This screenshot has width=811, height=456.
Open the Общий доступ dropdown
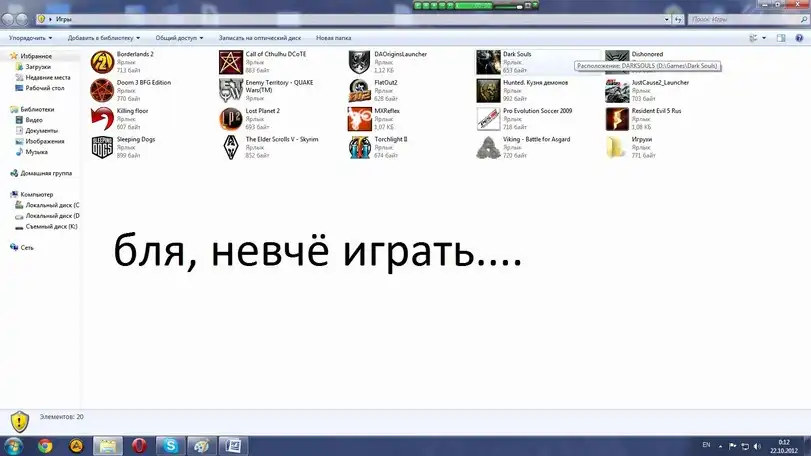177,37
